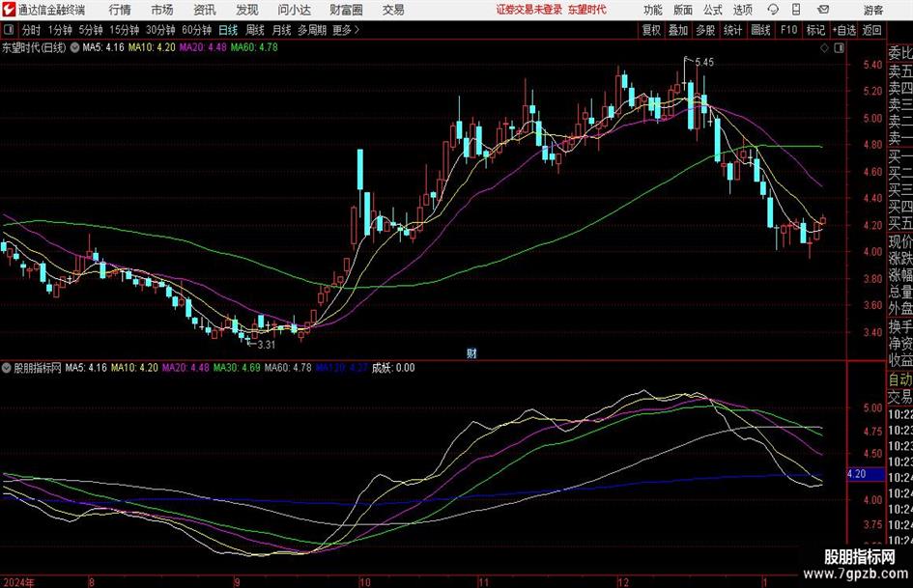Click the 叠加 overlay button
The height and width of the screenshot is (588, 913).
pos(678,30)
